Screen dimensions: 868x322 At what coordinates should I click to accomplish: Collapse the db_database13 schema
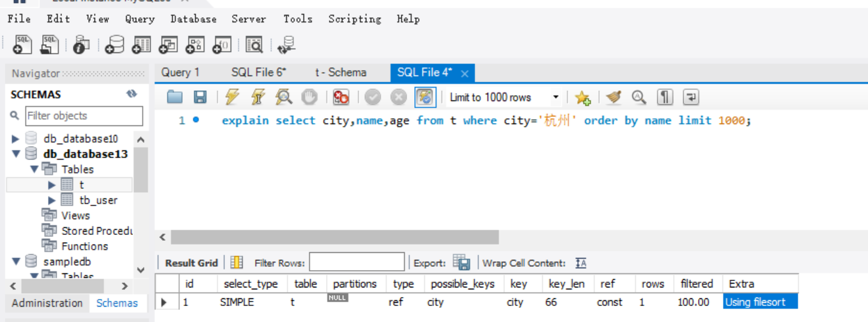click(15, 154)
